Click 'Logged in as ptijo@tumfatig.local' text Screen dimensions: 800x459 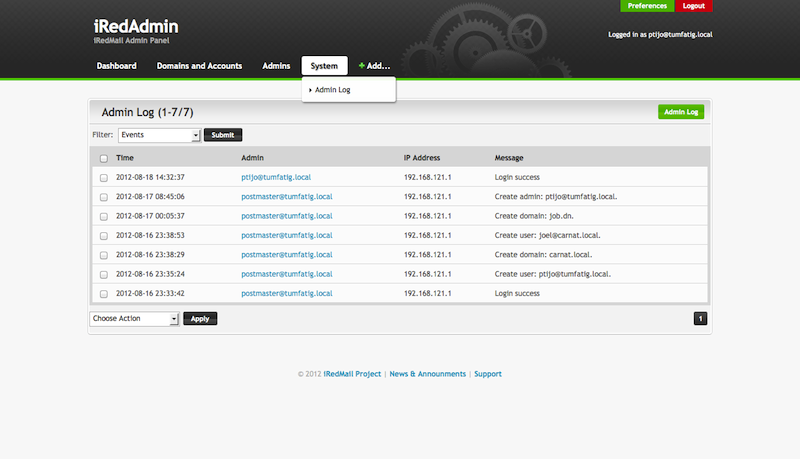[660, 35]
